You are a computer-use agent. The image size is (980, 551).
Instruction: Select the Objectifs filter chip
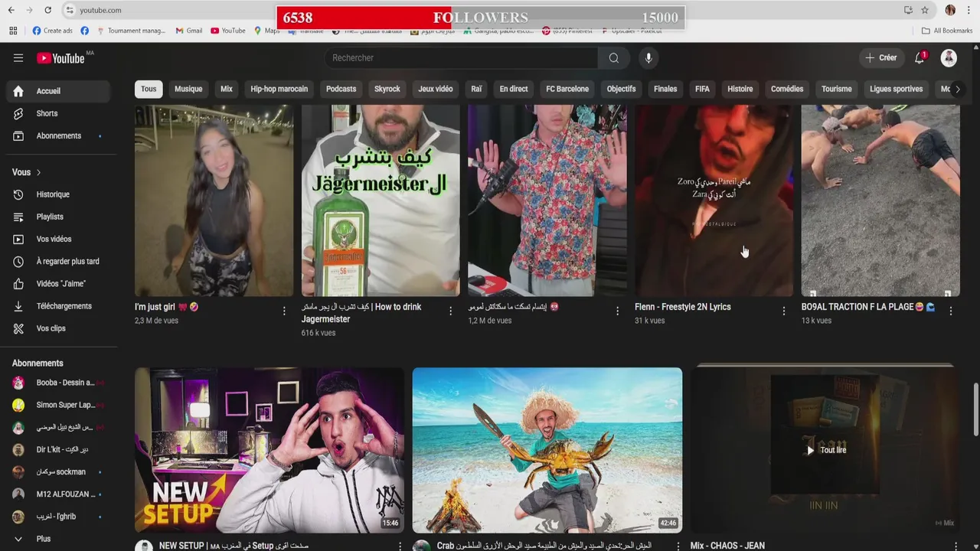click(621, 89)
